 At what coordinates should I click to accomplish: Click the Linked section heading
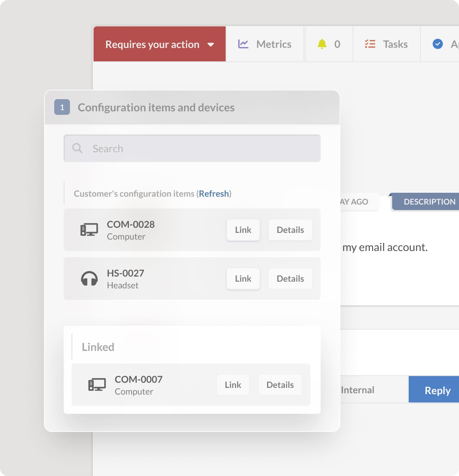98,347
